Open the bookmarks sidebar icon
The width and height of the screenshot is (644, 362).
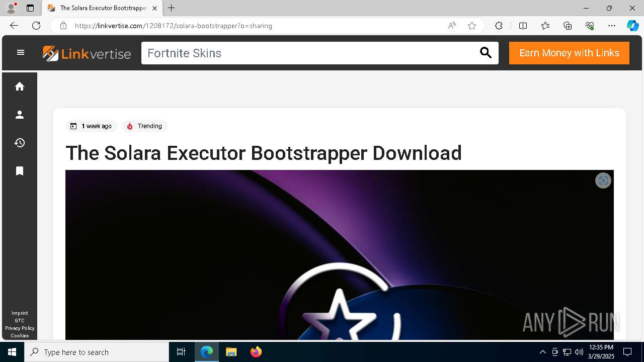click(20, 171)
